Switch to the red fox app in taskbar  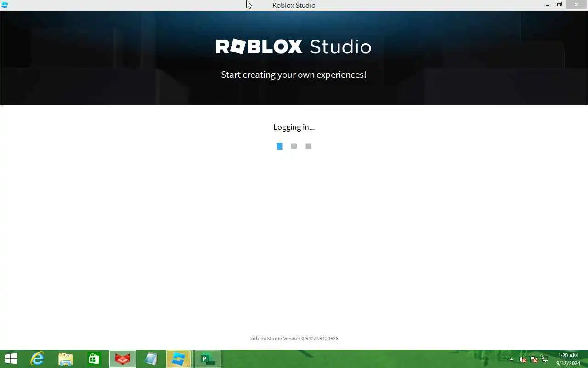pos(123,359)
